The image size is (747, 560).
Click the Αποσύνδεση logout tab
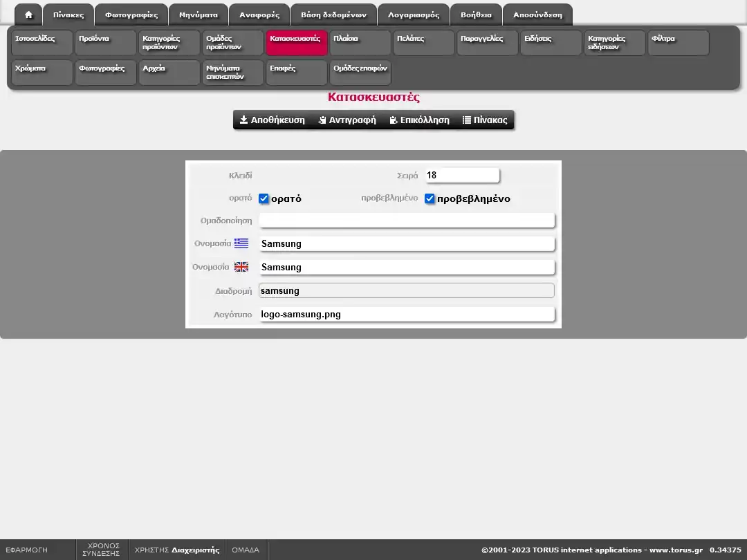coord(537,15)
